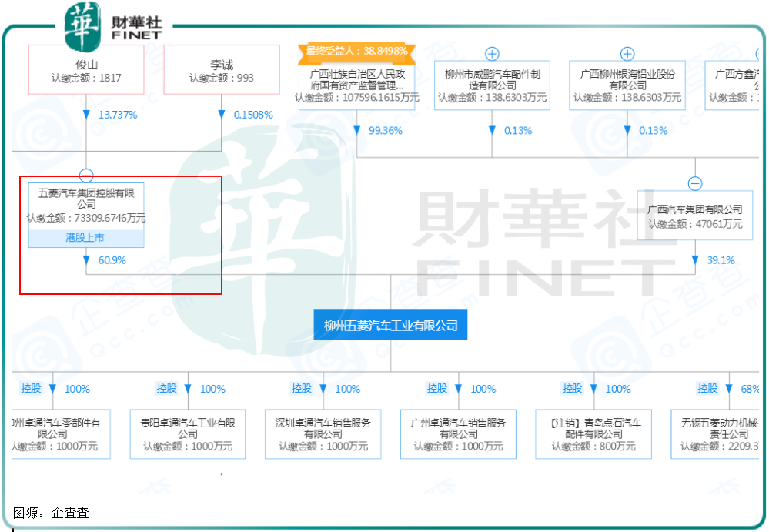Image resolution: width=769 pixels, height=532 pixels.
Task: Click the 39.1% share label
Action: point(721,260)
